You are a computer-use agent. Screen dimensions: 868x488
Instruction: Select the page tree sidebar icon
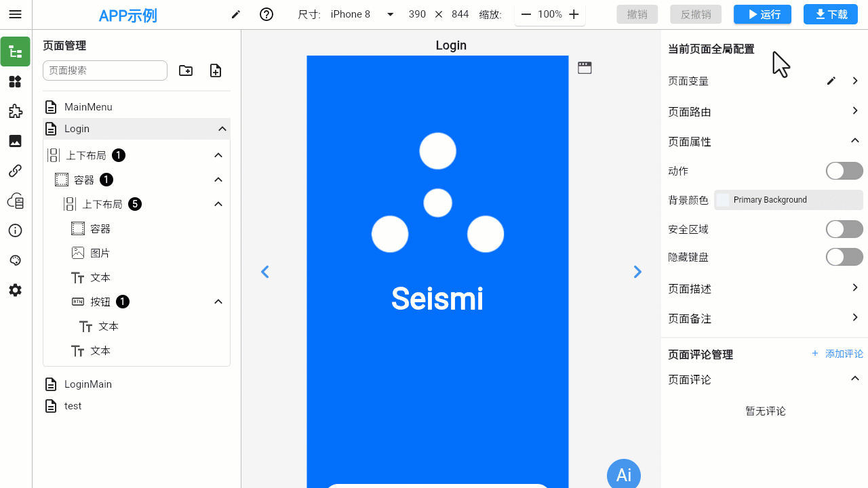15,52
